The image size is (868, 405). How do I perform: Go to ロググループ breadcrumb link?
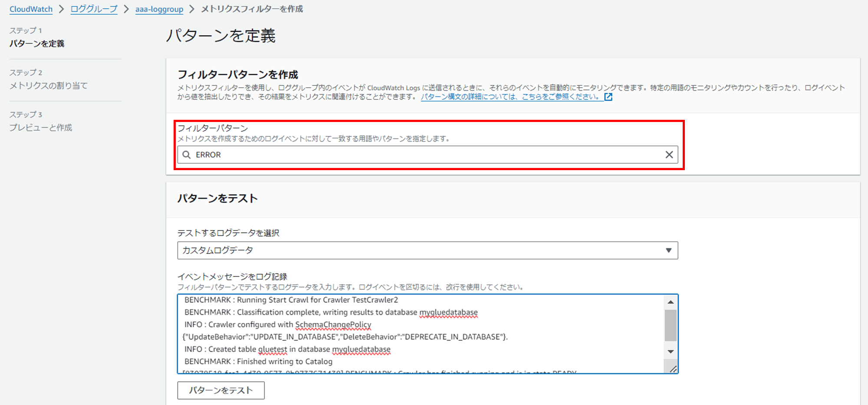point(94,9)
